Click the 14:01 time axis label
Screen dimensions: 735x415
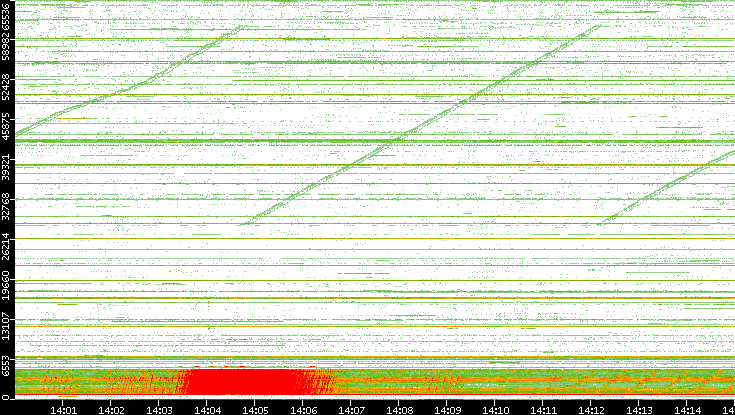tap(64, 408)
